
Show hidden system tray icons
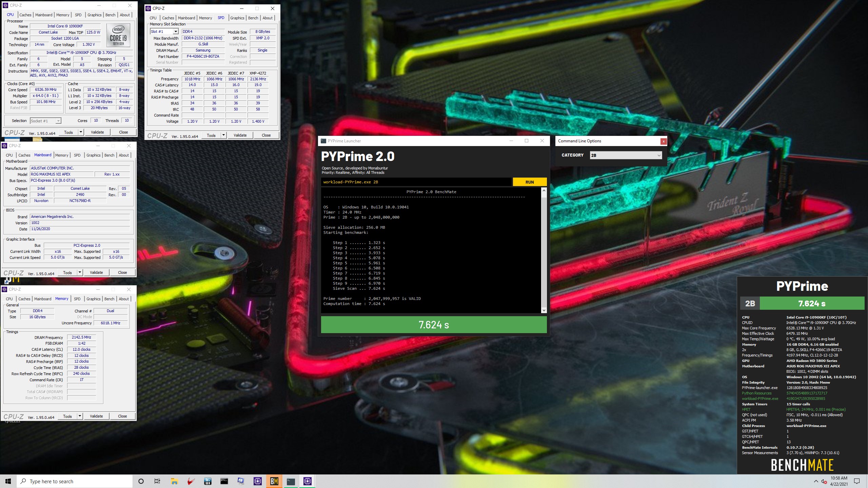point(816,481)
